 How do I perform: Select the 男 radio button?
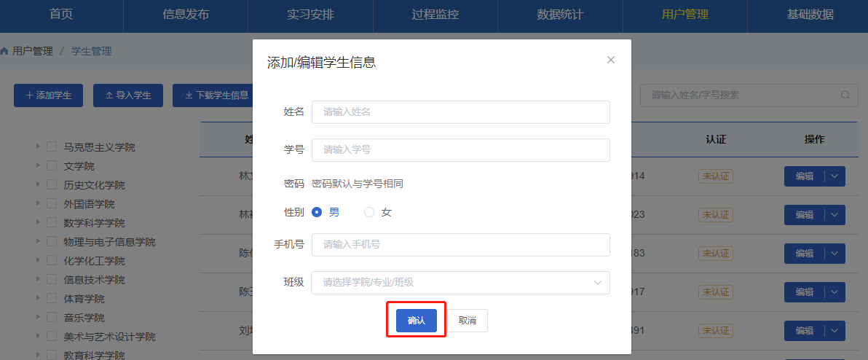pyautogui.click(x=317, y=212)
